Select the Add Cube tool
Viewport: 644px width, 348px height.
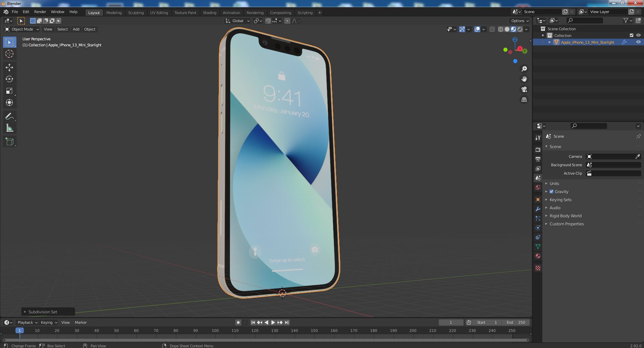[9, 141]
